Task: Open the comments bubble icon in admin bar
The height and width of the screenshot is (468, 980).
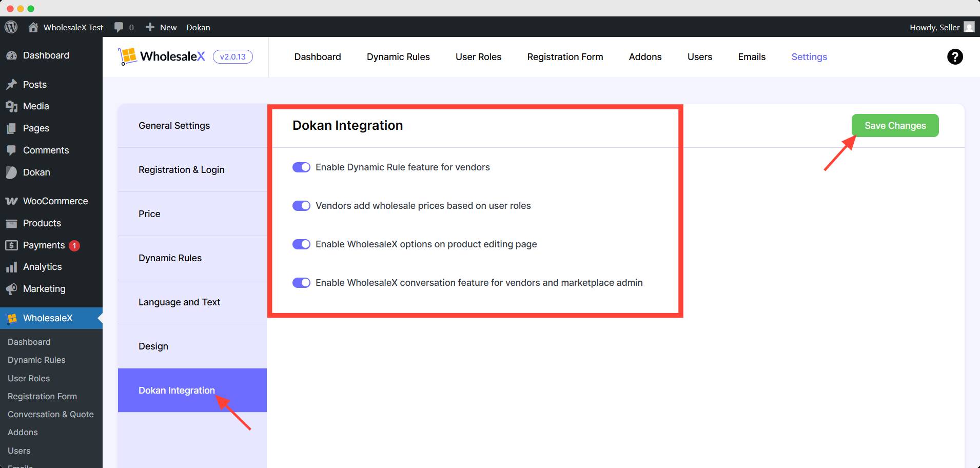Action: tap(119, 27)
